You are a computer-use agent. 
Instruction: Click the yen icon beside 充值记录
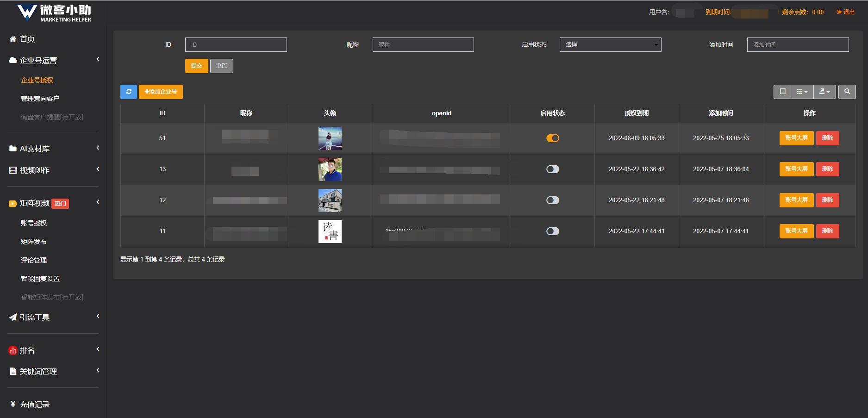13,404
